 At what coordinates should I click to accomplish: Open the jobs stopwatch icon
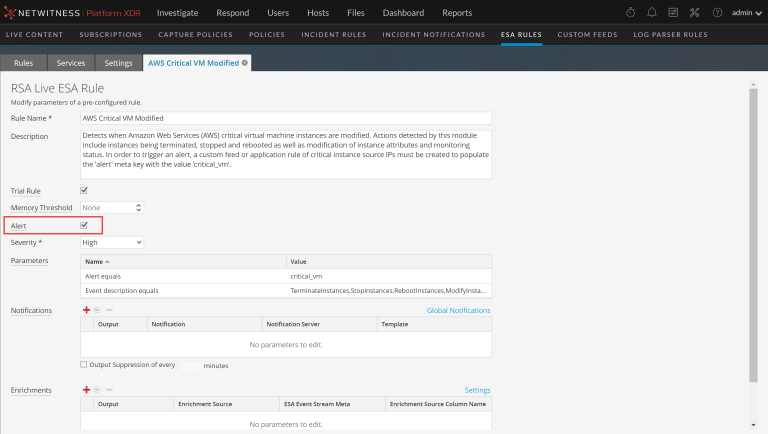click(x=630, y=13)
